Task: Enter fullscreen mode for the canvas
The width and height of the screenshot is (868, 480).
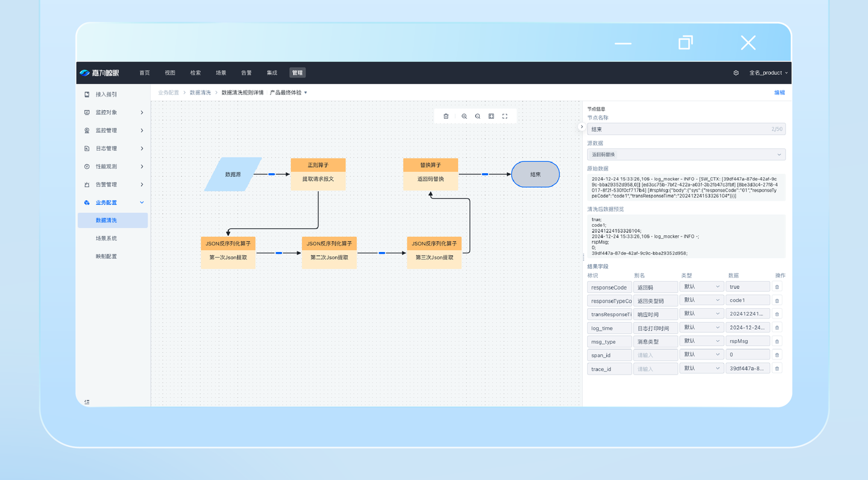Action: coord(505,116)
